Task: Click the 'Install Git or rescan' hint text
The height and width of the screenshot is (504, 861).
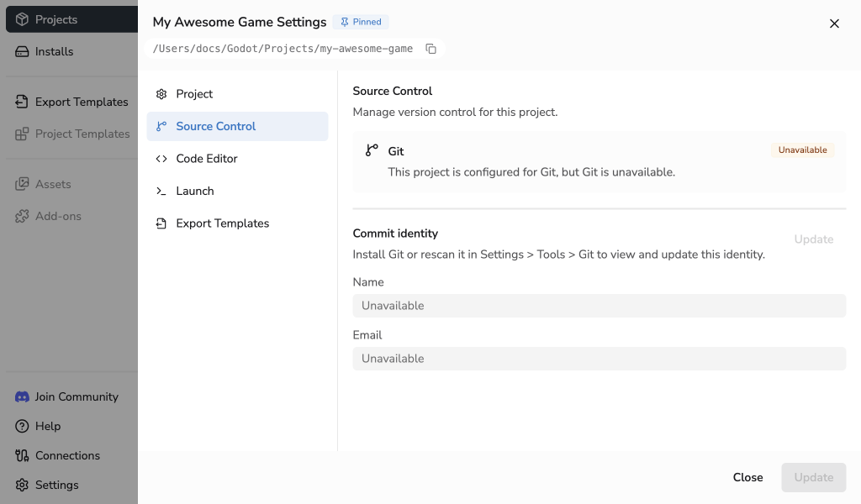Action: [x=558, y=255]
